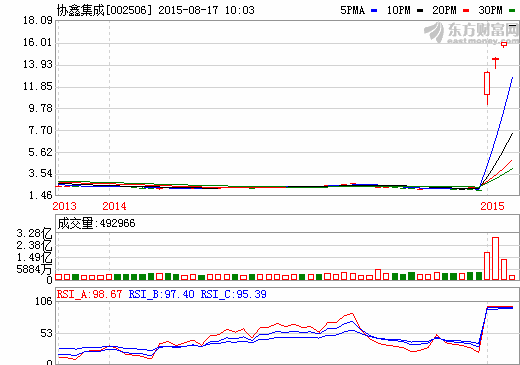This screenshot has height=365, width=520.
Task: Click the 13.93 price axis label
Action: 38,64
